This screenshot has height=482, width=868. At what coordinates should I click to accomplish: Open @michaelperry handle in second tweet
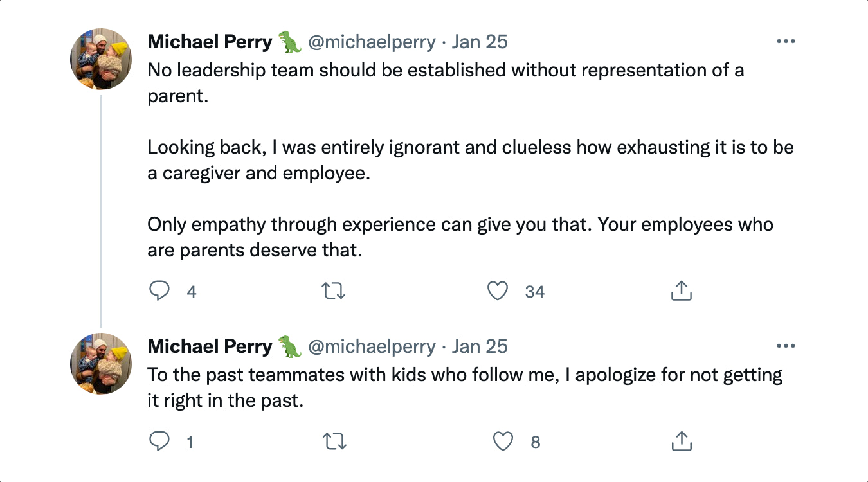372,347
